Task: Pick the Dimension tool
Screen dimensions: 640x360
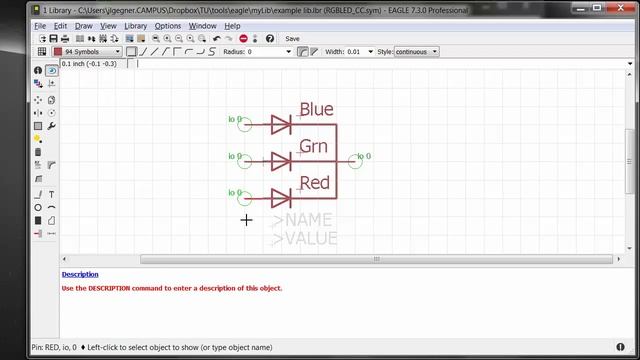Action: coord(51,234)
